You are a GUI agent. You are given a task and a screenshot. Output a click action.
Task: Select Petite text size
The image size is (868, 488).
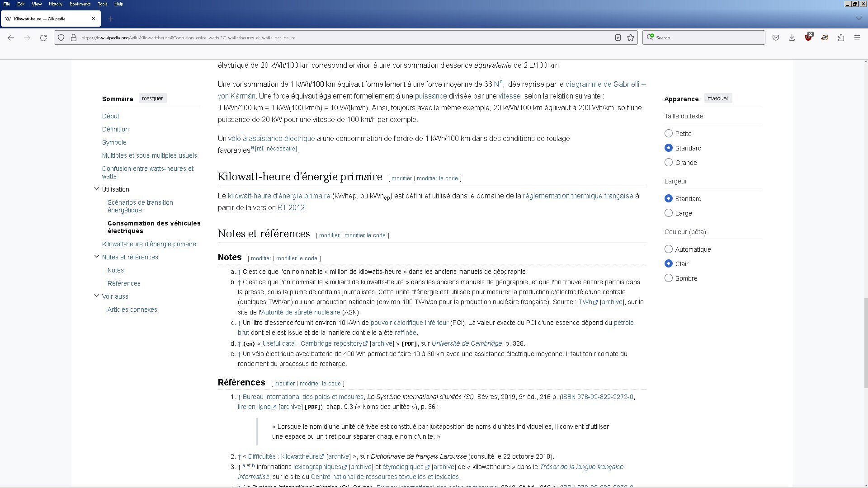pos(669,133)
